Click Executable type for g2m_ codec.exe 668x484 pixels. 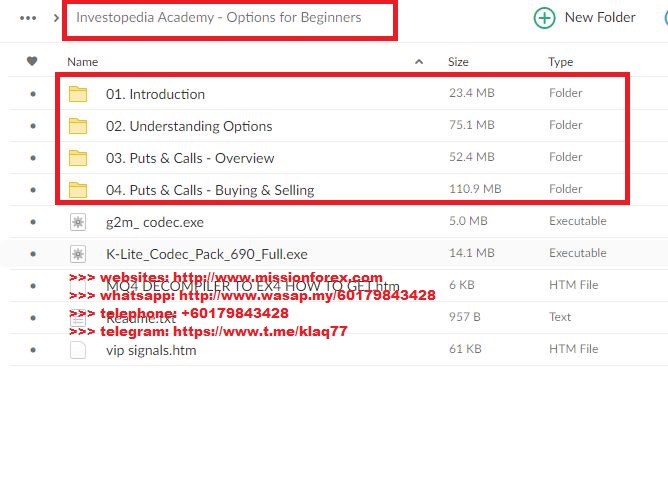[578, 221]
